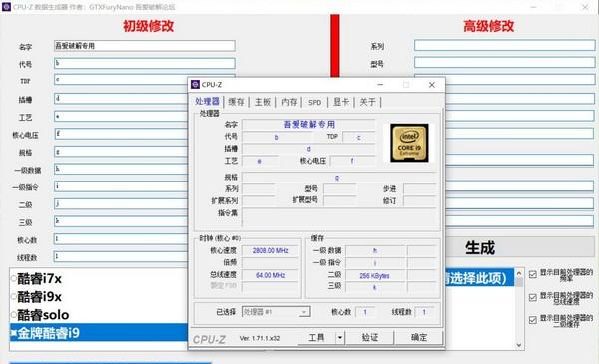The image size is (599, 364).
Task: Click the 二级 input field on left
Action: [121, 204]
